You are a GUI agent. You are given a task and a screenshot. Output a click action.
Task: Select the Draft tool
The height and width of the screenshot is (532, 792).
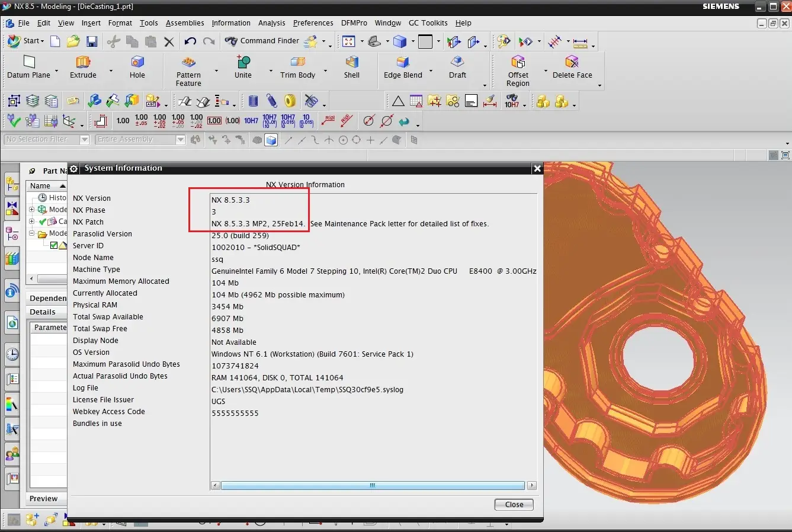click(457, 67)
